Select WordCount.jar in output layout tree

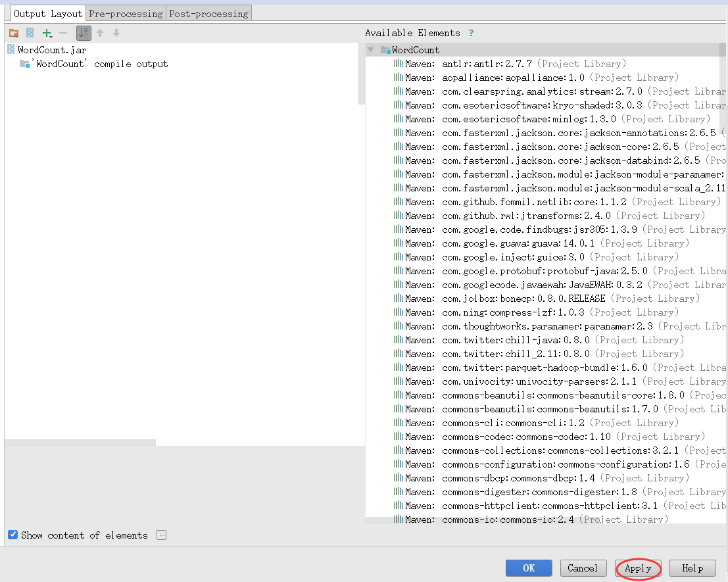[47, 50]
